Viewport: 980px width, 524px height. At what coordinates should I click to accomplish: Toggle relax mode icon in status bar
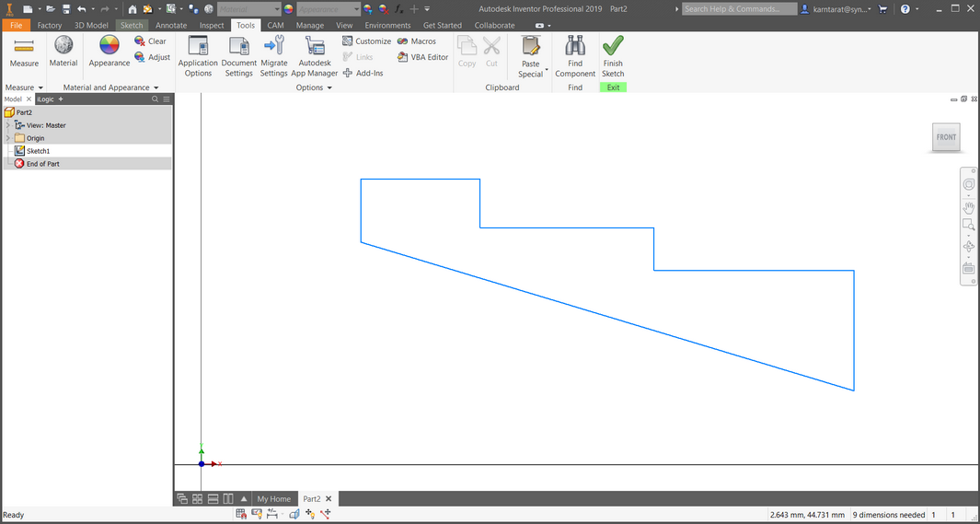325,514
